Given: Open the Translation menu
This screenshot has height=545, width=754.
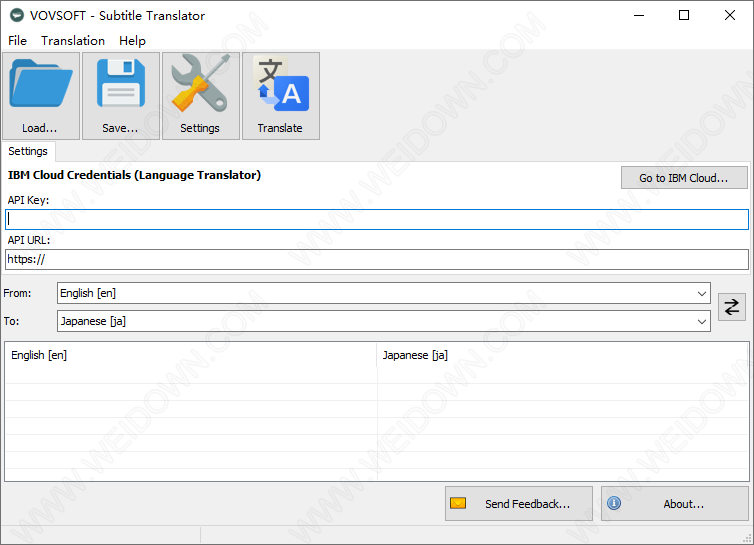Looking at the screenshot, I should tap(73, 41).
